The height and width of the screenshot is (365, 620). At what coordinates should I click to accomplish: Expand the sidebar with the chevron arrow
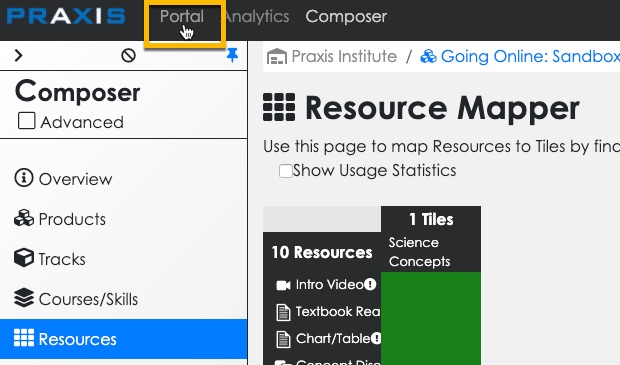pyautogui.click(x=18, y=55)
